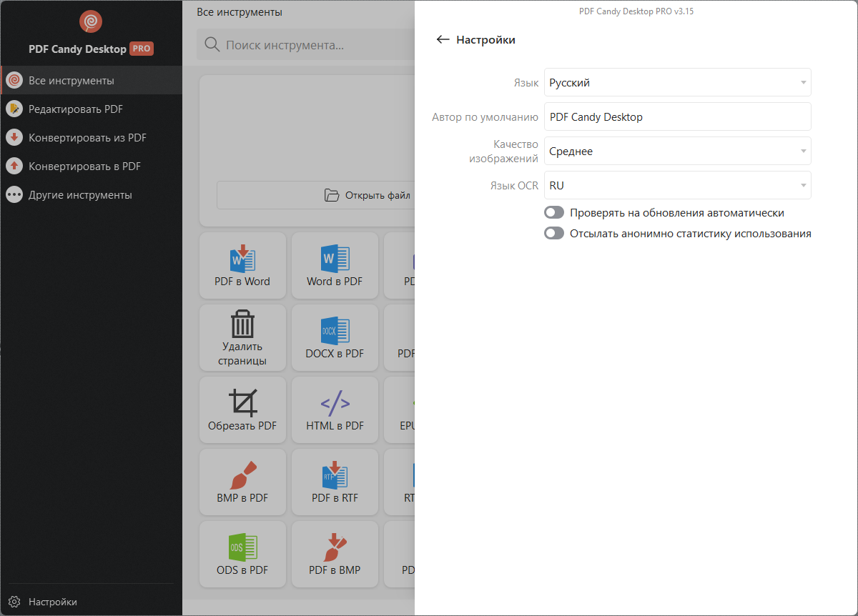Open the HTML в PDF tool
Image resolution: width=858 pixels, height=616 pixels.
335,410
